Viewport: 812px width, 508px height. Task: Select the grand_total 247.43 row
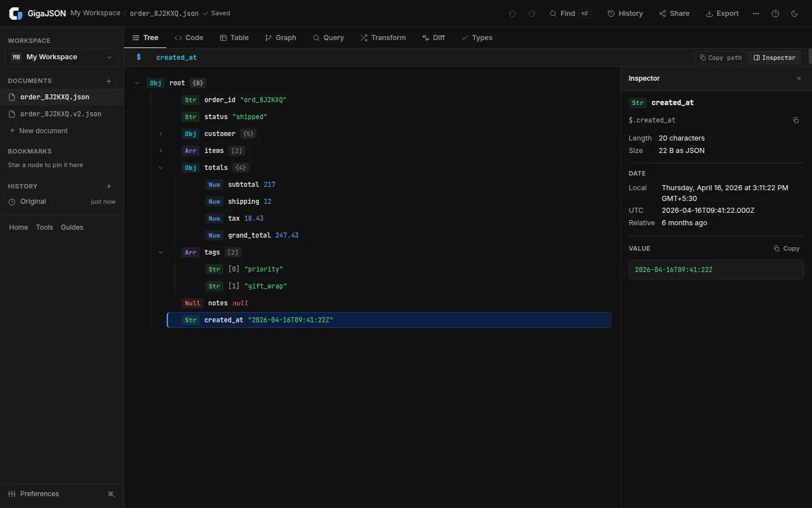[401, 235]
